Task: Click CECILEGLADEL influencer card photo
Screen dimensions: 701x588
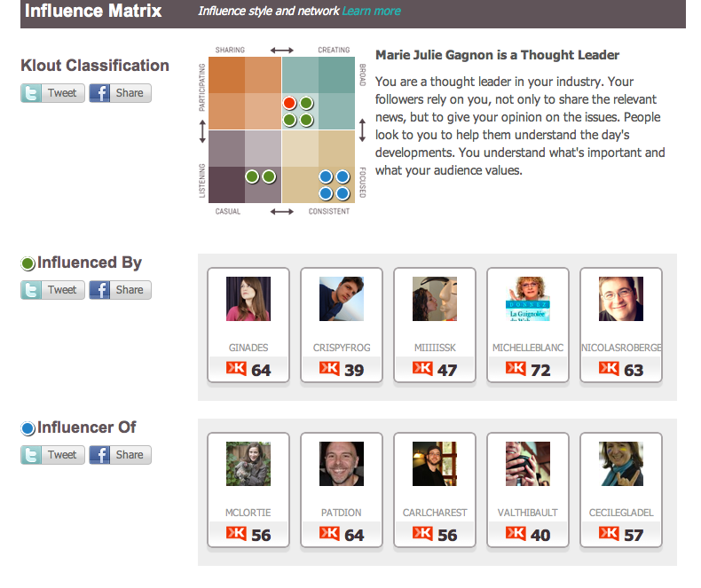Action: tap(621, 464)
